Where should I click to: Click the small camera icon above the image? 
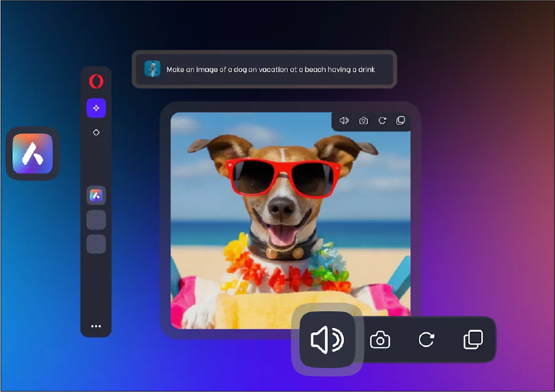click(364, 121)
